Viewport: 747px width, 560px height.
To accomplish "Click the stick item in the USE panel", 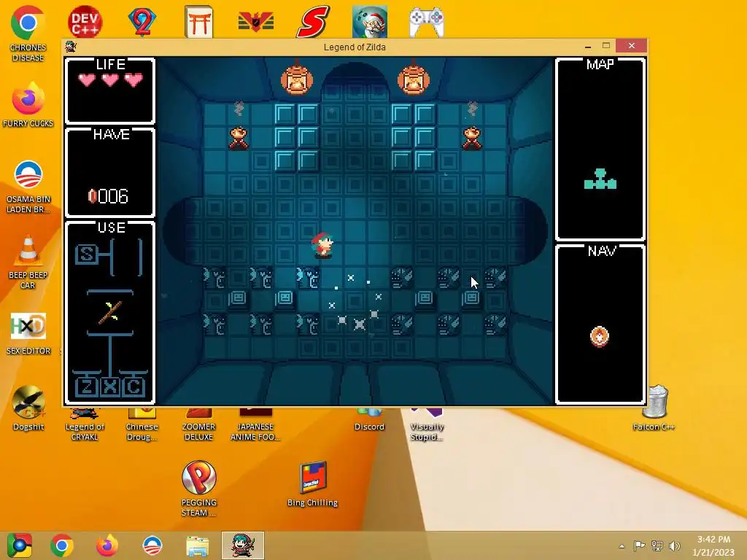I will point(110,313).
